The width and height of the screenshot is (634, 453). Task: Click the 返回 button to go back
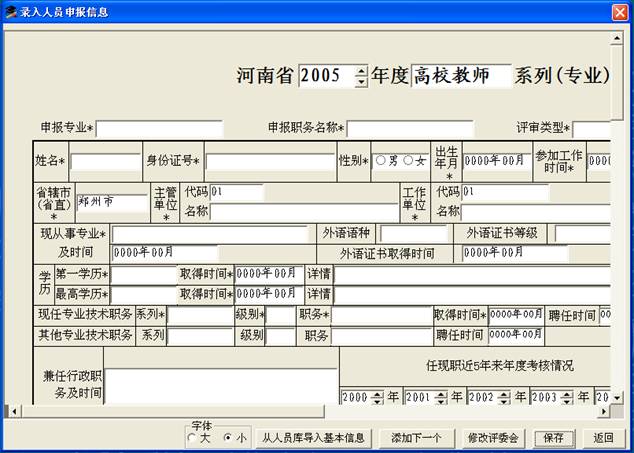click(x=602, y=437)
